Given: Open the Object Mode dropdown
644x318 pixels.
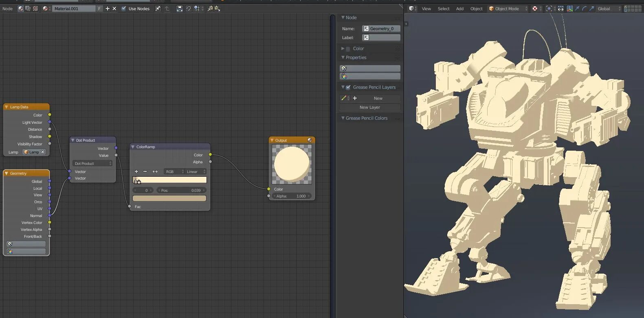Looking at the screenshot, I should [508, 9].
